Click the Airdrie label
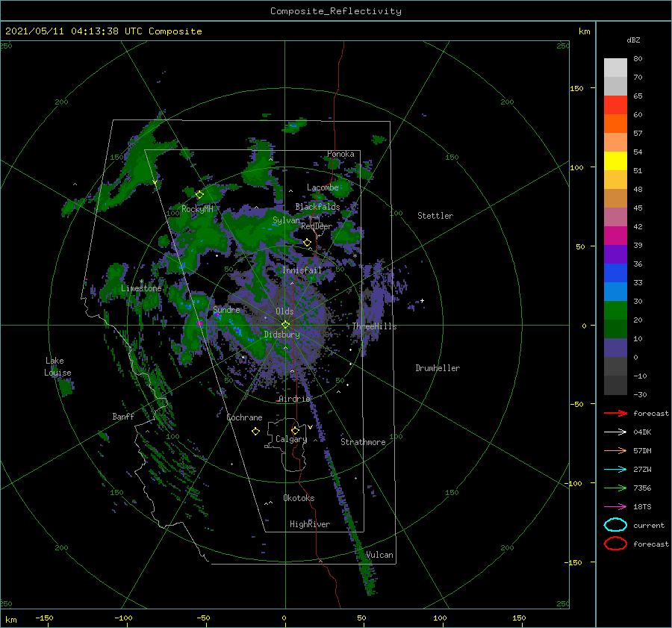 tap(294, 399)
